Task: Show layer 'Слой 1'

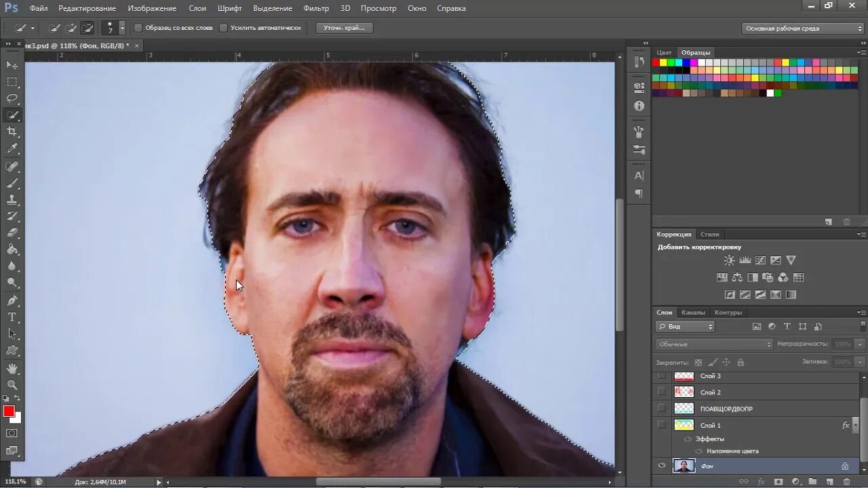Action: tap(661, 425)
